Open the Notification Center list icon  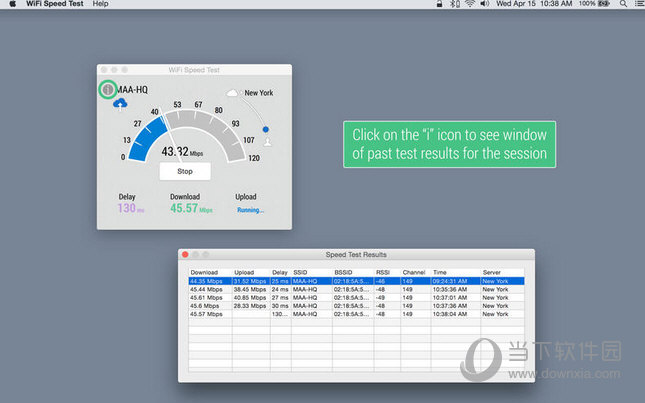tap(640, 4)
